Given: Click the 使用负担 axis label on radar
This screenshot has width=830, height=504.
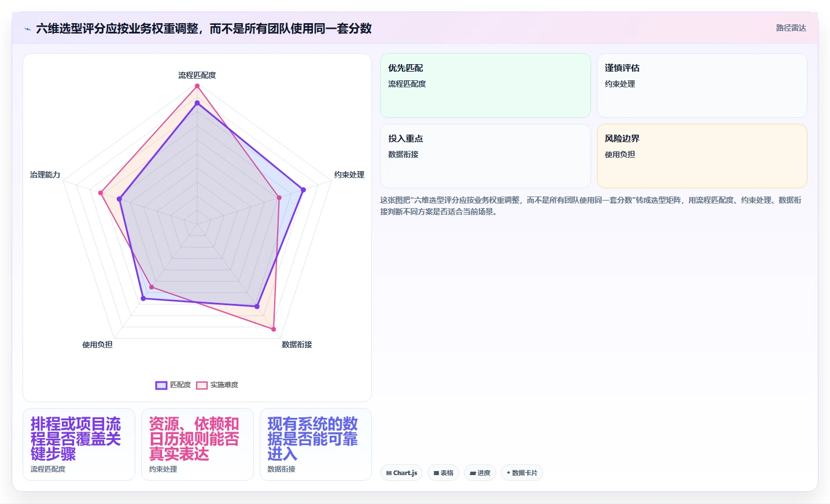Looking at the screenshot, I should point(97,344).
